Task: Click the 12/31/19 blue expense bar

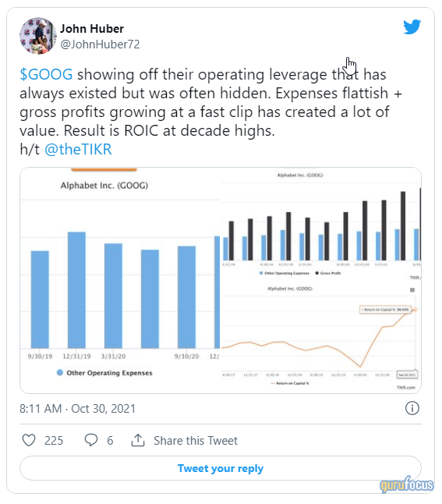Action: click(76, 290)
